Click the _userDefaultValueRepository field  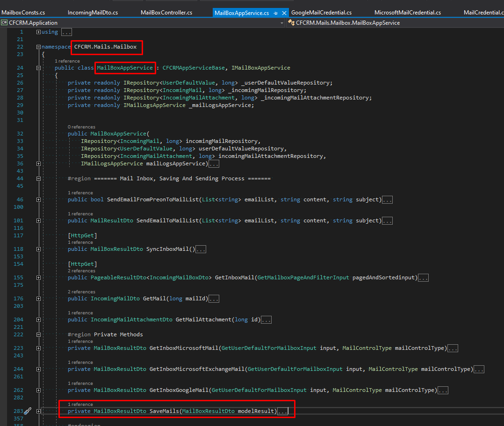tap(286, 83)
